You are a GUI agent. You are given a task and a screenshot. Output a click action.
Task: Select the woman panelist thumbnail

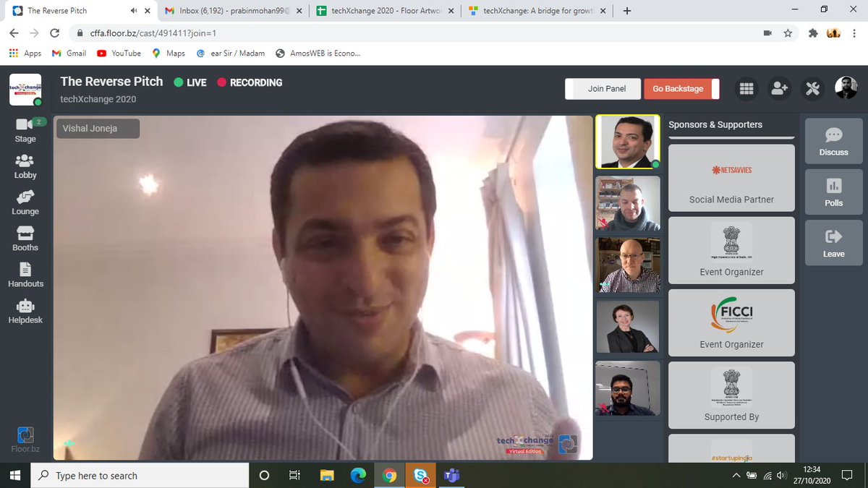[627, 326]
